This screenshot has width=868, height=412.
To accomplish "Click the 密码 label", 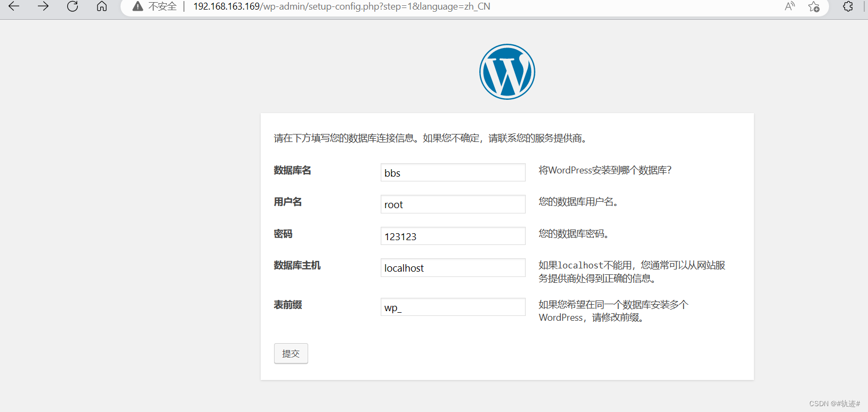I will tap(283, 234).
